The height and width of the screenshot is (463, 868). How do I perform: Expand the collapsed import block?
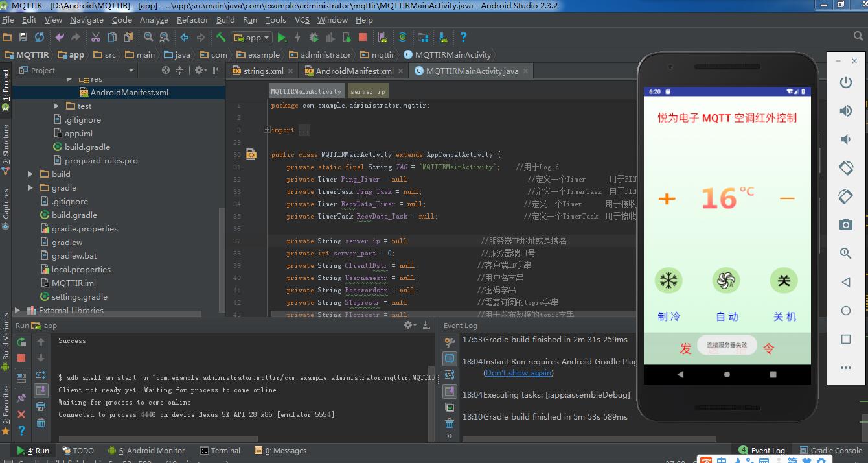coord(267,130)
